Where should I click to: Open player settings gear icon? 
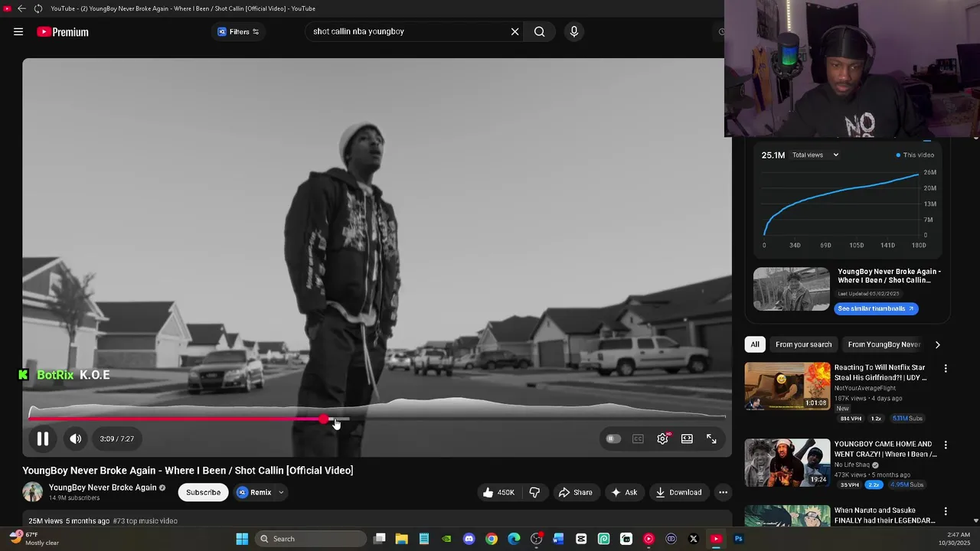coord(662,439)
